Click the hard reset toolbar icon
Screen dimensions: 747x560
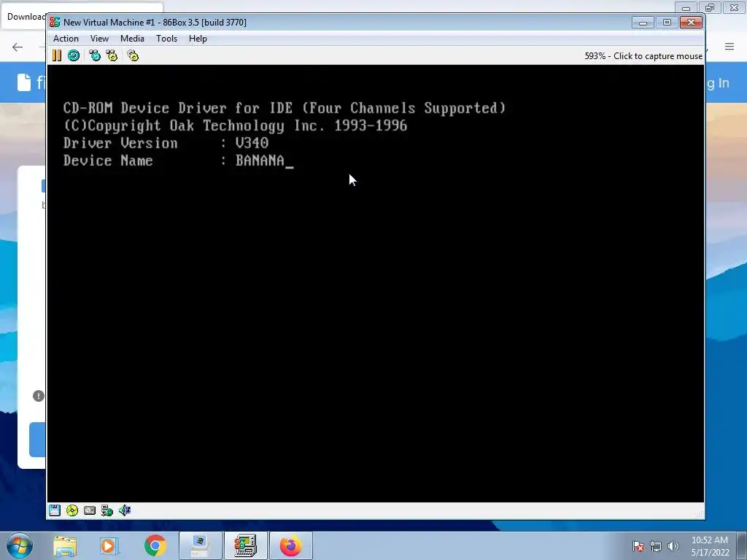[74, 55]
